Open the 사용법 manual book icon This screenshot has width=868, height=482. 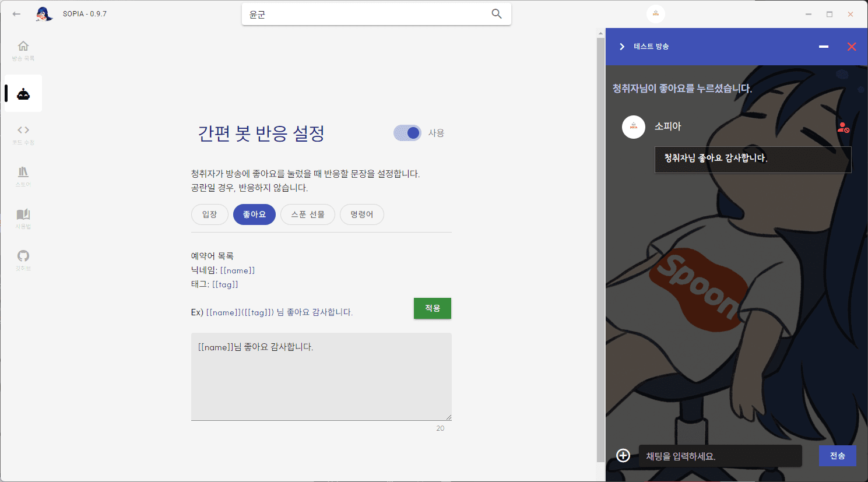pos(23,214)
